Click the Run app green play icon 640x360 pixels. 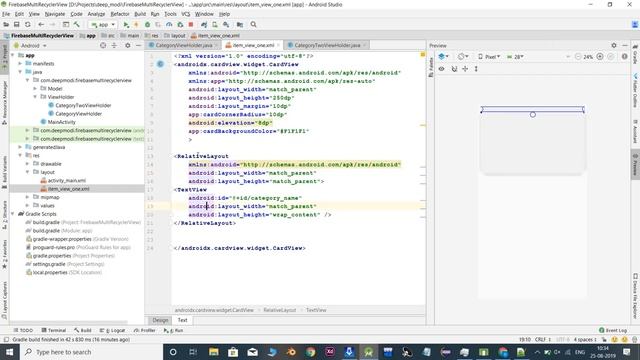(x=126, y=25)
